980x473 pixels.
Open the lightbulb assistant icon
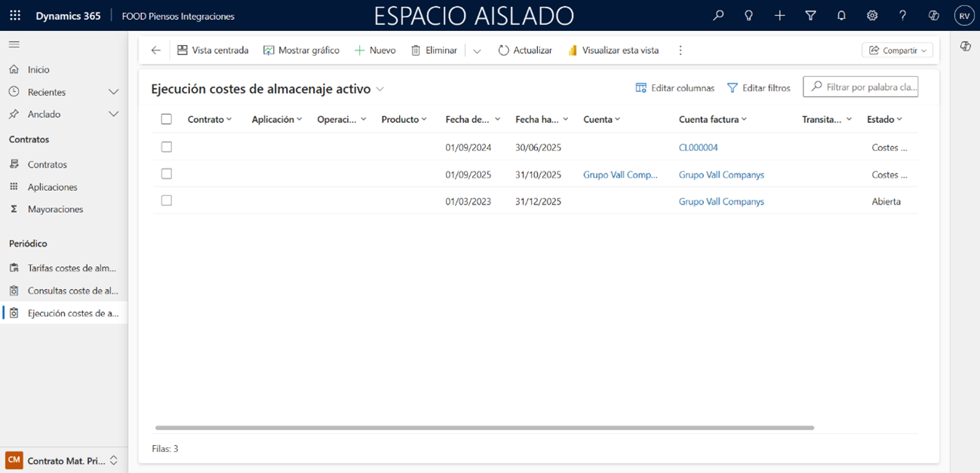(x=748, y=16)
